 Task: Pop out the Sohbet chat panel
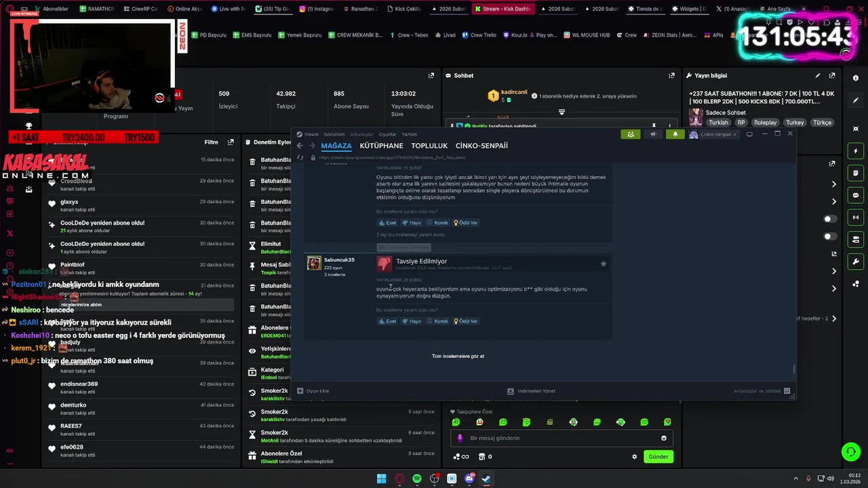pos(672,75)
